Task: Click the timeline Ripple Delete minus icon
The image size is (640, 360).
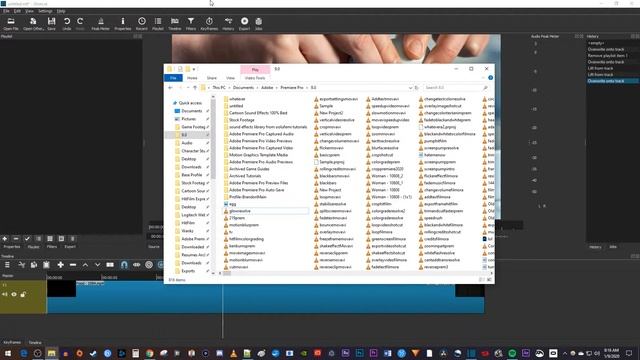Action: [x=73, y=265]
